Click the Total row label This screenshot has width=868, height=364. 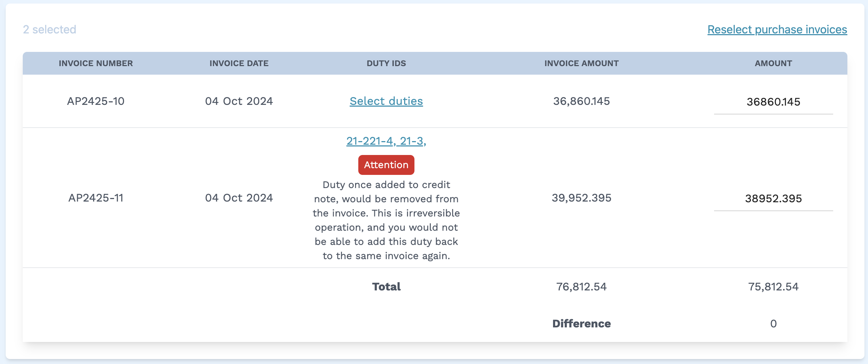(x=386, y=287)
